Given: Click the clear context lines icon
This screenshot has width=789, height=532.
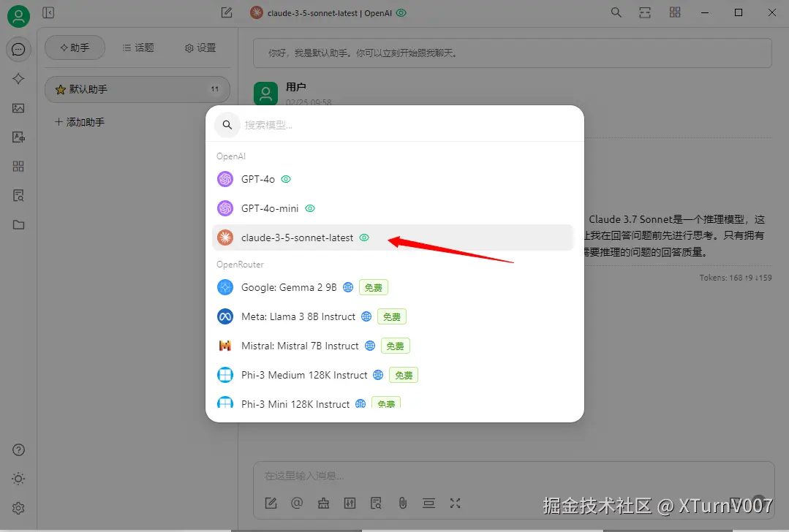Looking at the screenshot, I should pyautogui.click(x=429, y=503).
